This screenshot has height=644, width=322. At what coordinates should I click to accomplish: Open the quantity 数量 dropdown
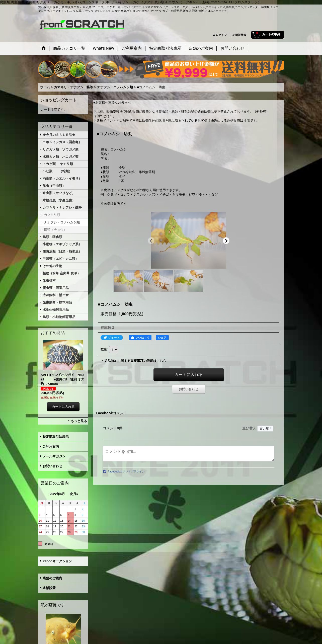[114, 350]
